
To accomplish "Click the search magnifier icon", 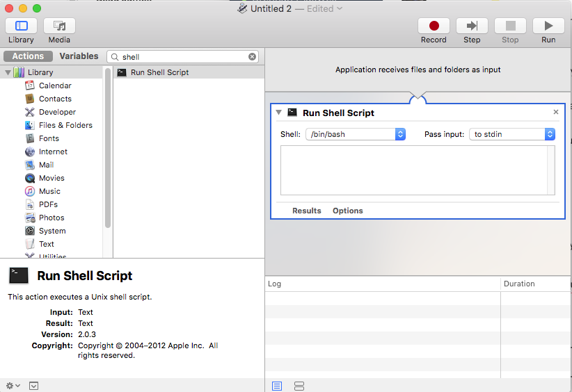I will point(115,57).
